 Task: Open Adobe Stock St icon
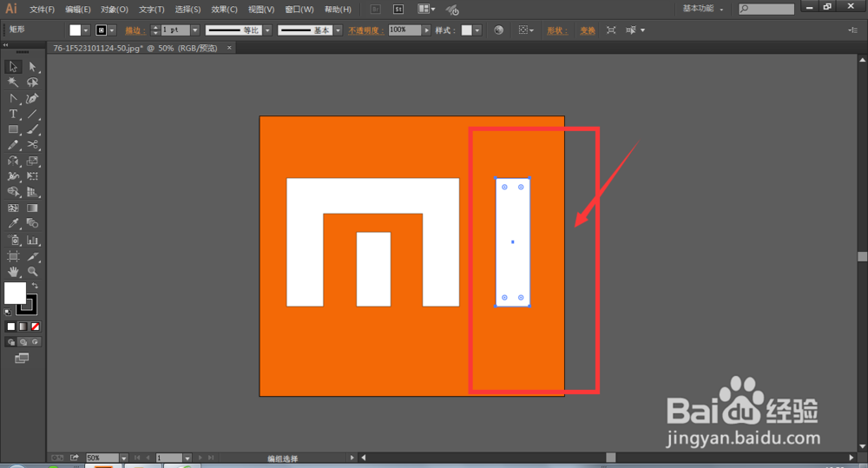[x=398, y=10]
